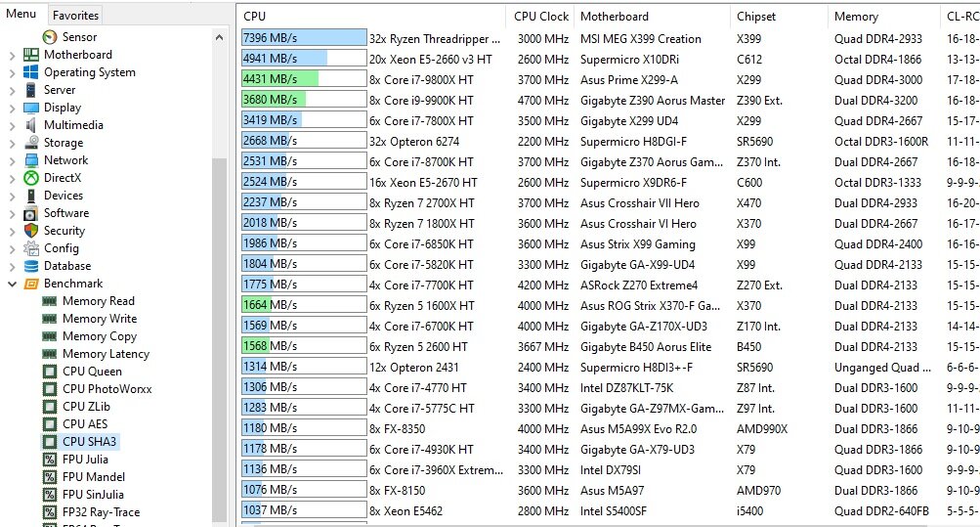Click the Multimedia speaker icon
Screen dimensions: 980x527
30,125
